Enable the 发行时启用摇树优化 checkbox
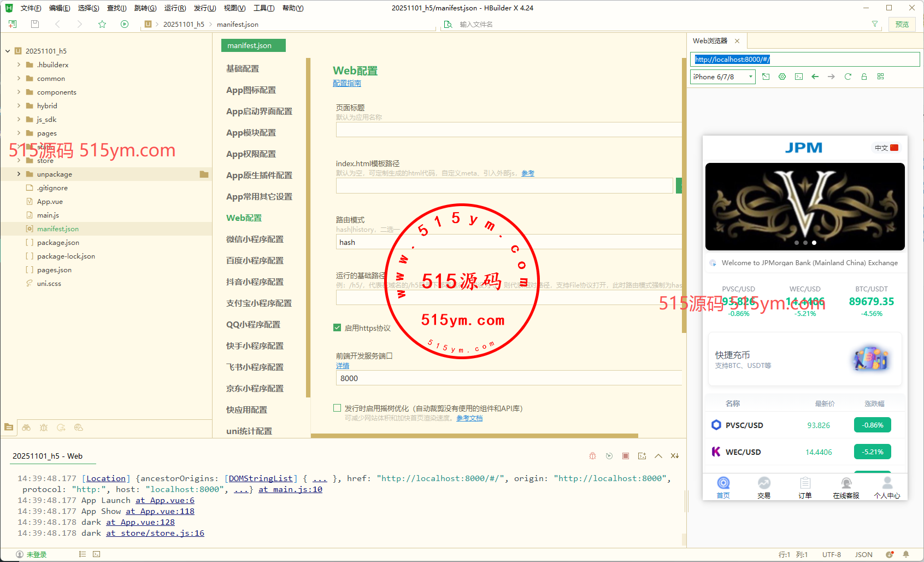This screenshot has height=562, width=924. click(337, 408)
